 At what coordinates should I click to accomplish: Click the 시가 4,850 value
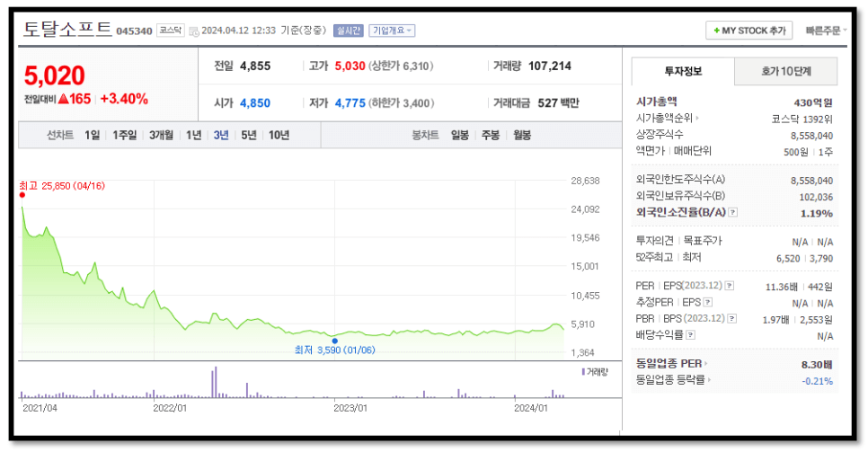(255, 103)
